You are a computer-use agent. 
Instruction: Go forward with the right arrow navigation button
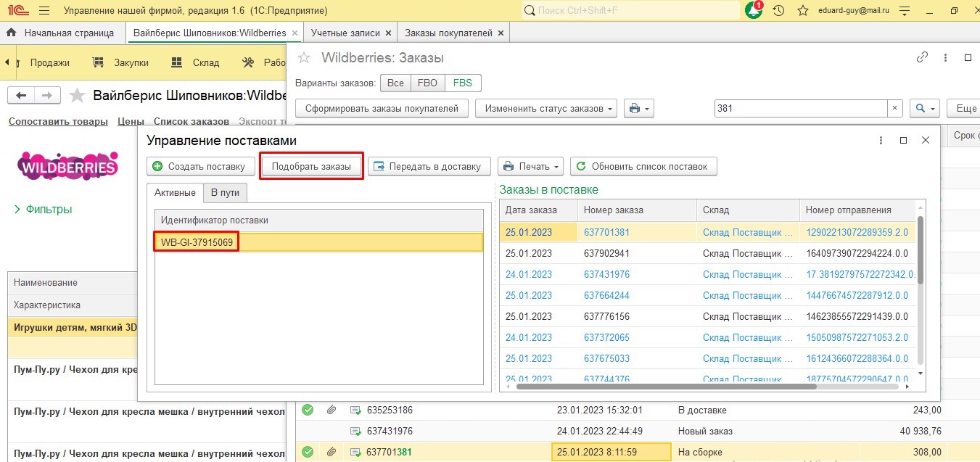(x=46, y=96)
